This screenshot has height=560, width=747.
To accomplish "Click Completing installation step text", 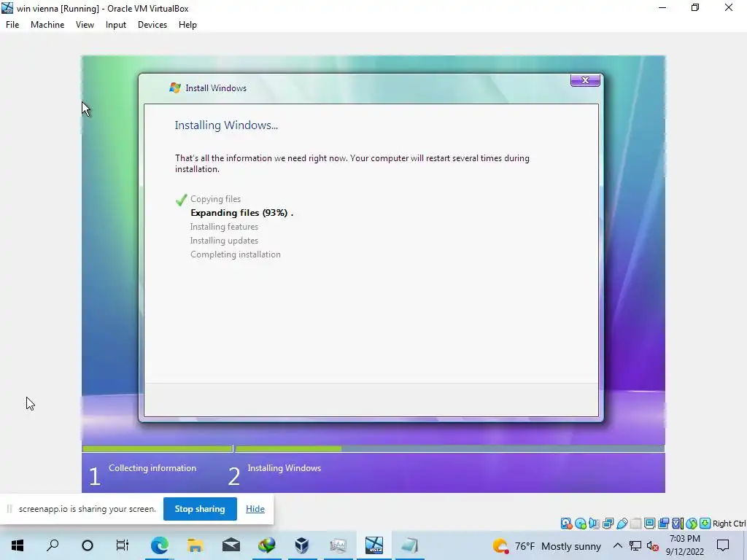I will (x=236, y=254).
